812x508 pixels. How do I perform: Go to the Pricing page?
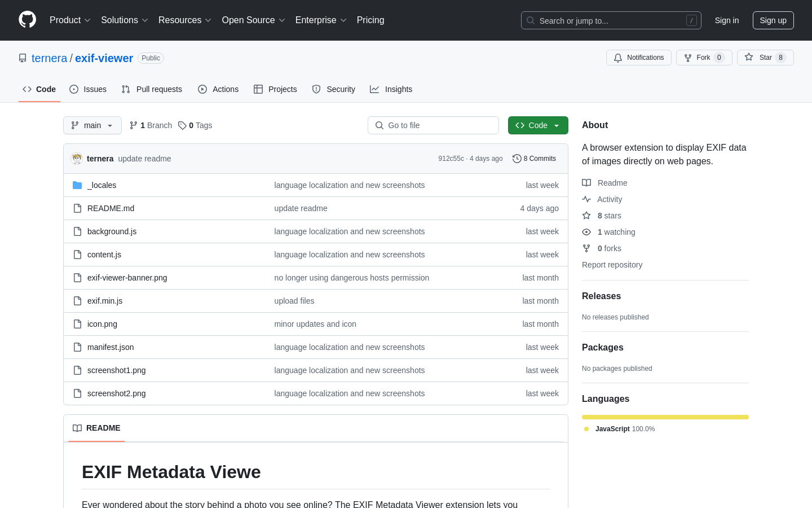370,20
